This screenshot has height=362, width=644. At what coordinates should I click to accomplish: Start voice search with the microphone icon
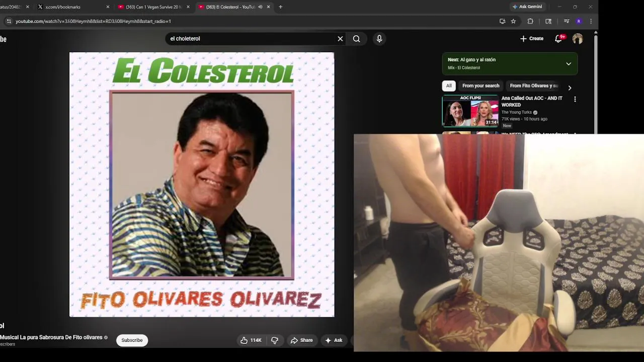[x=379, y=39]
